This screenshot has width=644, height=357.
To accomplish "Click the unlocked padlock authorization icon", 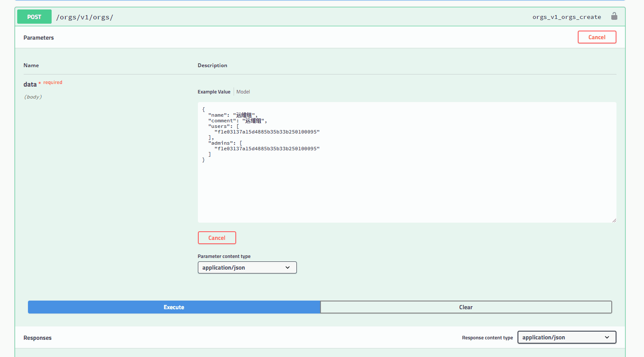I will point(614,16).
